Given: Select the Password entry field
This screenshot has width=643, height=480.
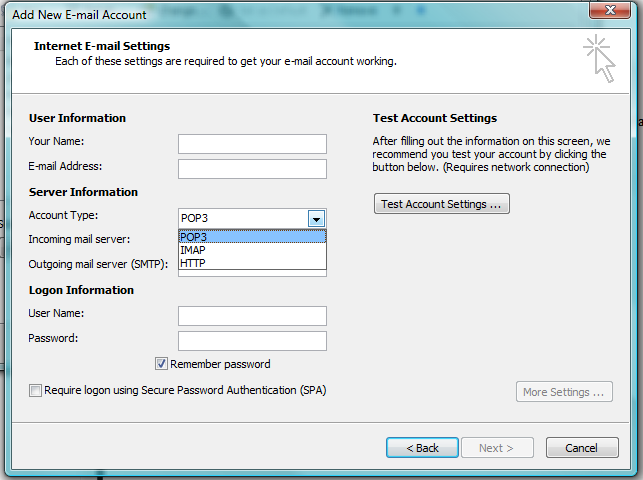Looking at the screenshot, I should (x=252, y=341).
